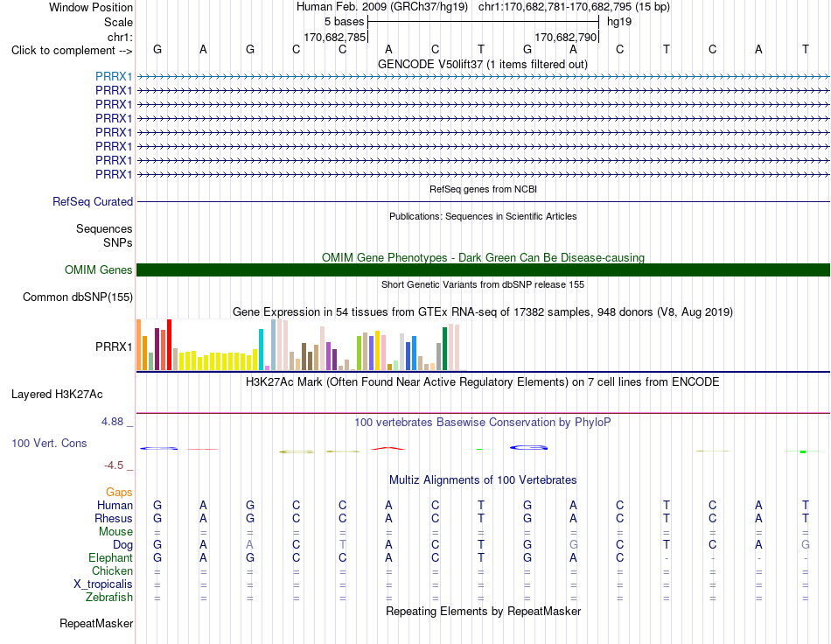Select the Elephant species row label
Viewport: 831px width, 644px height.
pyautogui.click(x=111, y=557)
